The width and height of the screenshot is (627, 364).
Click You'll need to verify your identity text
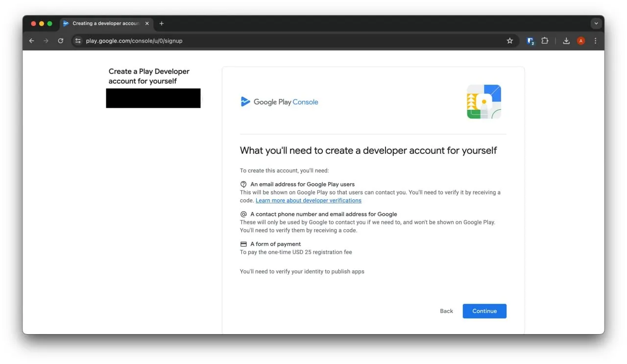[x=302, y=271]
